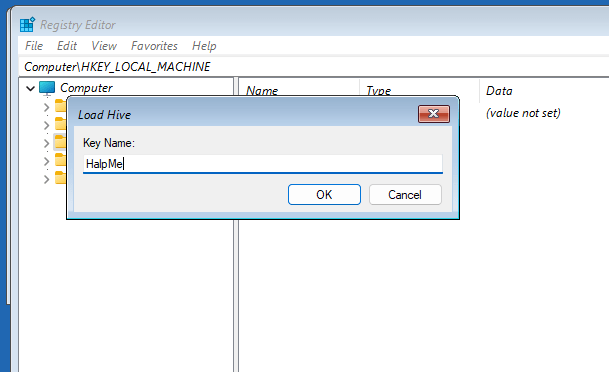
Task: Expand the fourth registry hive folder
Action: 47,161
